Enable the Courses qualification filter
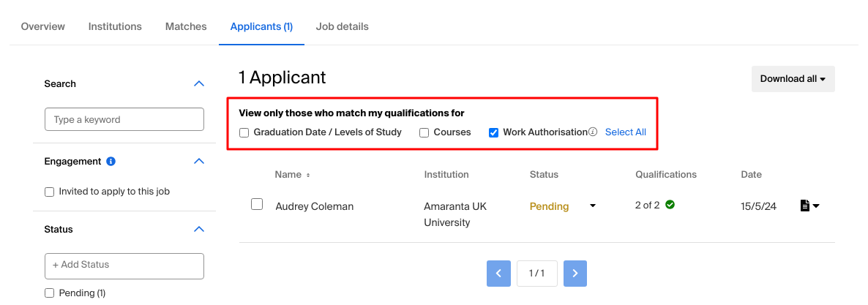868x305 pixels. tap(424, 133)
